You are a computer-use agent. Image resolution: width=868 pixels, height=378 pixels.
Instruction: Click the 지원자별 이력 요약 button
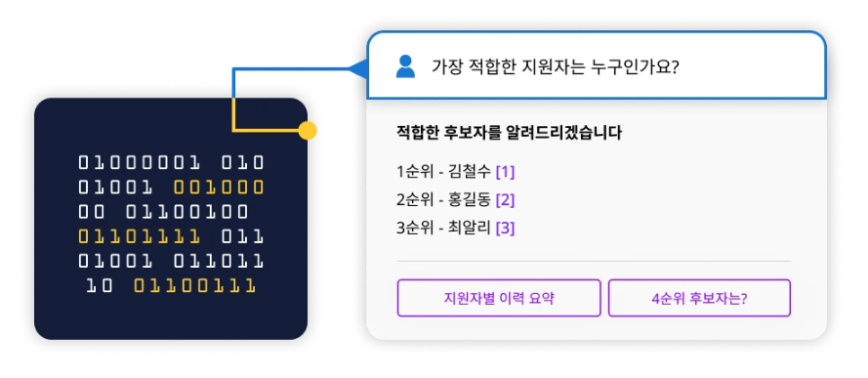tap(499, 298)
